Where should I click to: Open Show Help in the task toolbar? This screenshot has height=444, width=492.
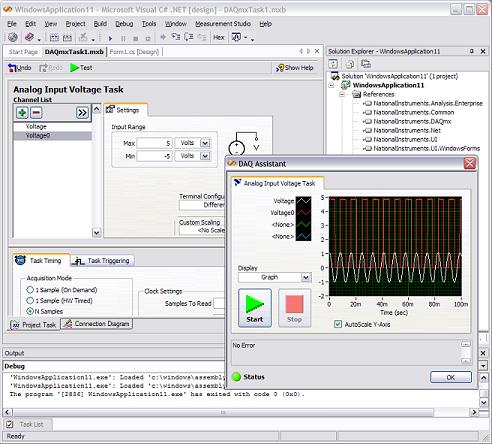click(294, 68)
